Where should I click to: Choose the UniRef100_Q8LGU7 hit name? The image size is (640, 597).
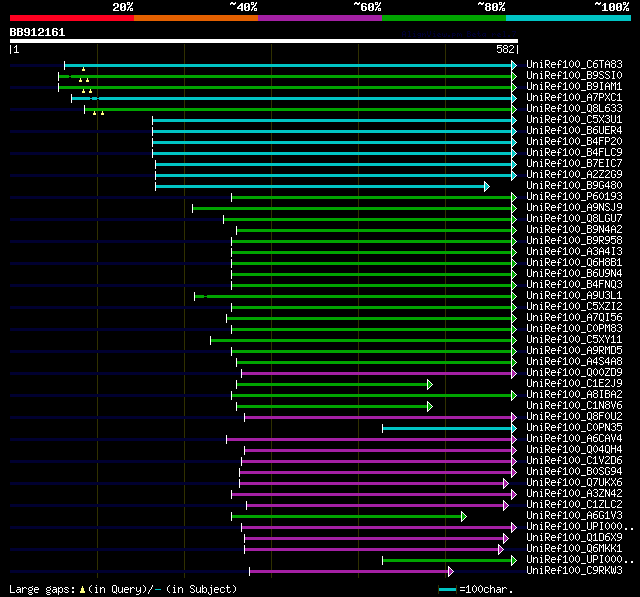pyautogui.click(x=574, y=219)
